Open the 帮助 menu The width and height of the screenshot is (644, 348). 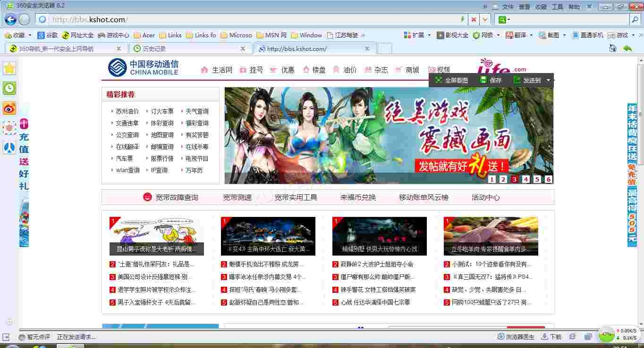pos(574,7)
